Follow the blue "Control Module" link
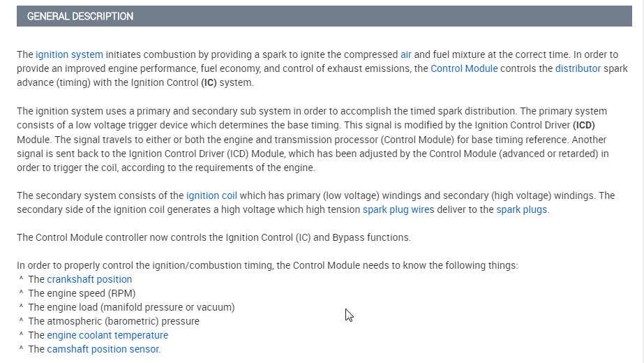Image resolution: width=644 pixels, height=363 pixels. [464, 68]
